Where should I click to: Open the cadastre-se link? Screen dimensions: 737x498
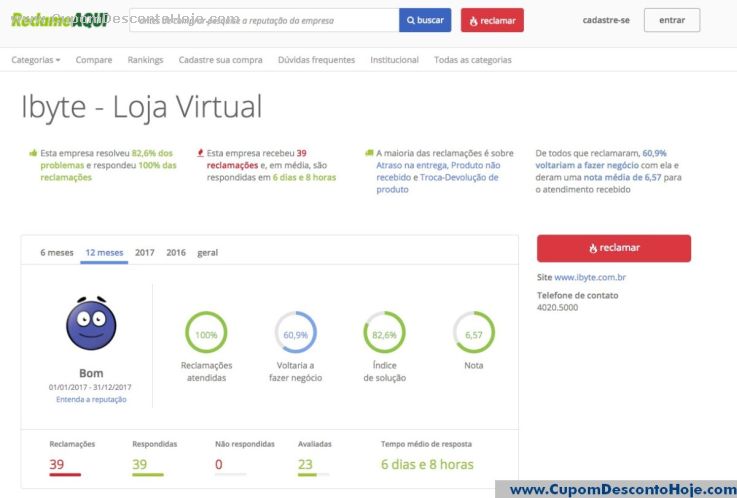click(606, 20)
